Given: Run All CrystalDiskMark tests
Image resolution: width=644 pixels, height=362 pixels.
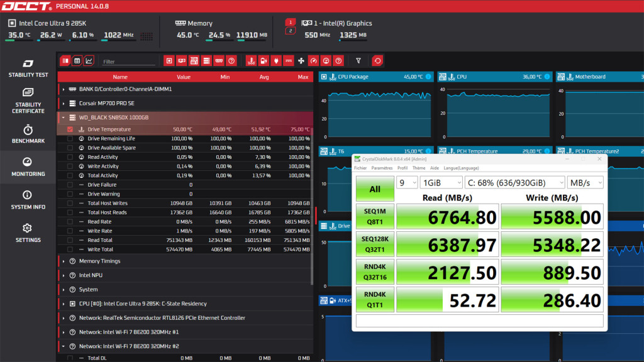Looking at the screenshot, I should click(x=375, y=189).
